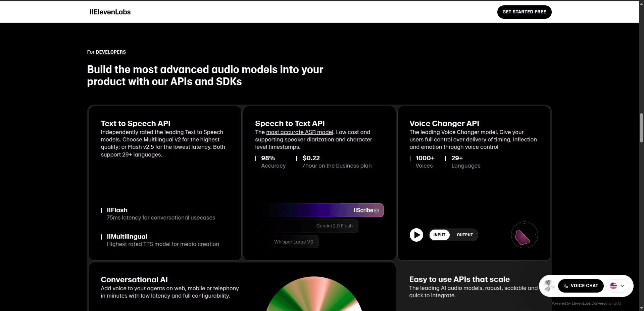Play the Voice Changer audio sample
Screen dimensions: 644x311
(x=416, y=235)
